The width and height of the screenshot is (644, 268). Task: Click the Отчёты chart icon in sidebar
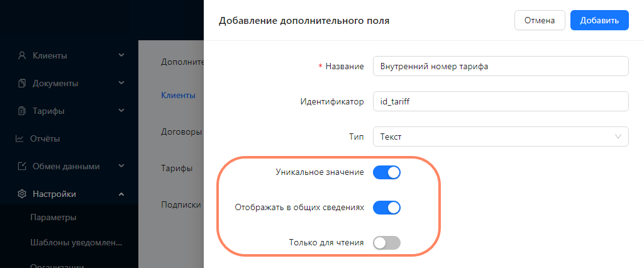tap(19, 138)
